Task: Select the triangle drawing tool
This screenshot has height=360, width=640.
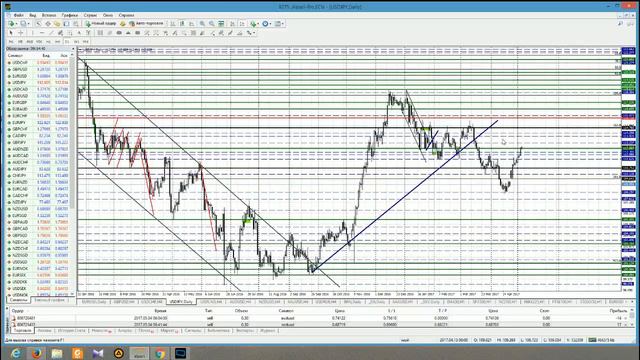Action: [128, 33]
